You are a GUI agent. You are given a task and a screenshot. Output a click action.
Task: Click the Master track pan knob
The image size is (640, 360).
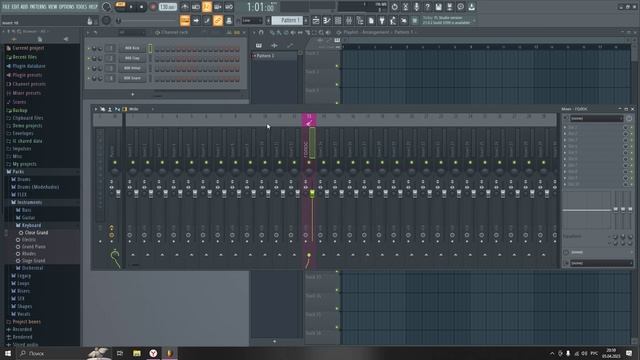[115, 171]
